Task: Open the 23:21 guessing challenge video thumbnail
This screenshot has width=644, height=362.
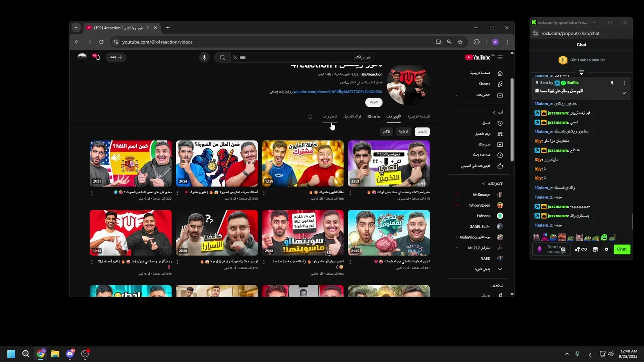Action: [x=389, y=163]
